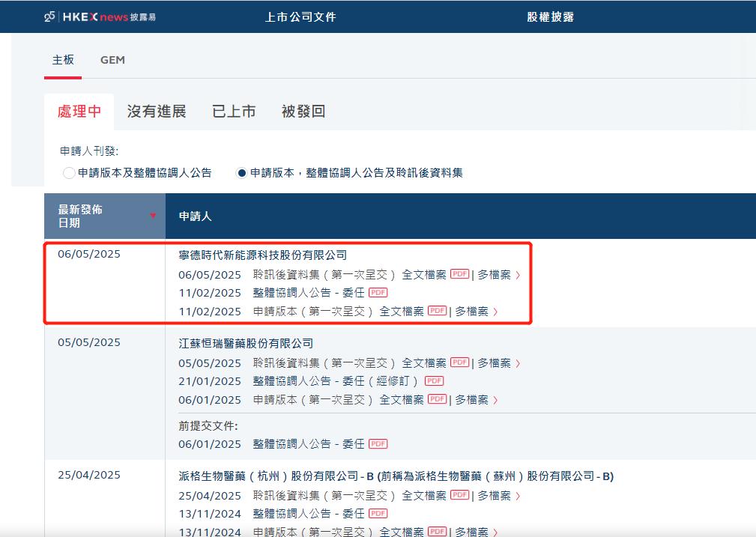This screenshot has height=537, width=756.
Task: Open 上市公司文件 menu
Action: click(300, 17)
